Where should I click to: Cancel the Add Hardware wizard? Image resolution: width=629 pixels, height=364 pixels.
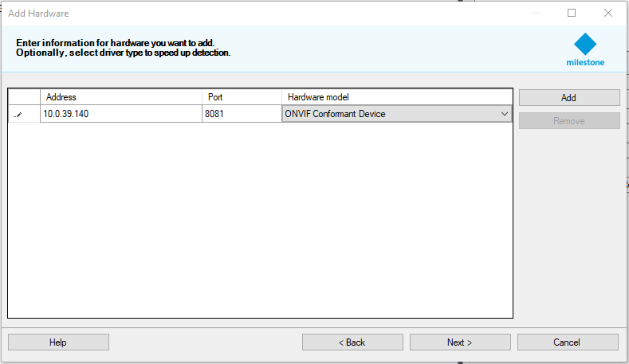coord(568,342)
